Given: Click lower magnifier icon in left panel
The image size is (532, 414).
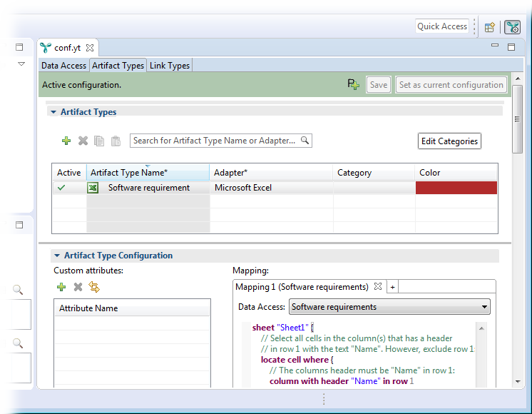Looking at the screenshot, I should (18, 343).
